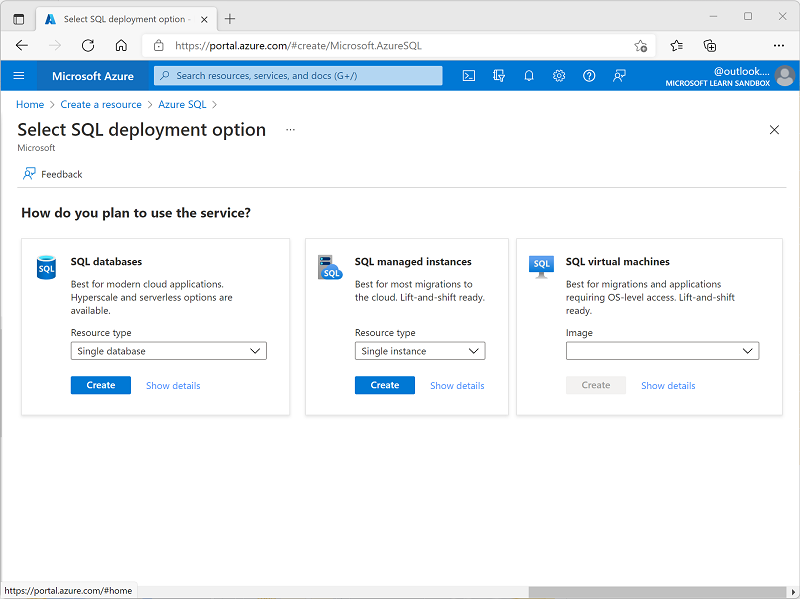
Task: Show details for SQL virtual machines
Action: (668, 386)
